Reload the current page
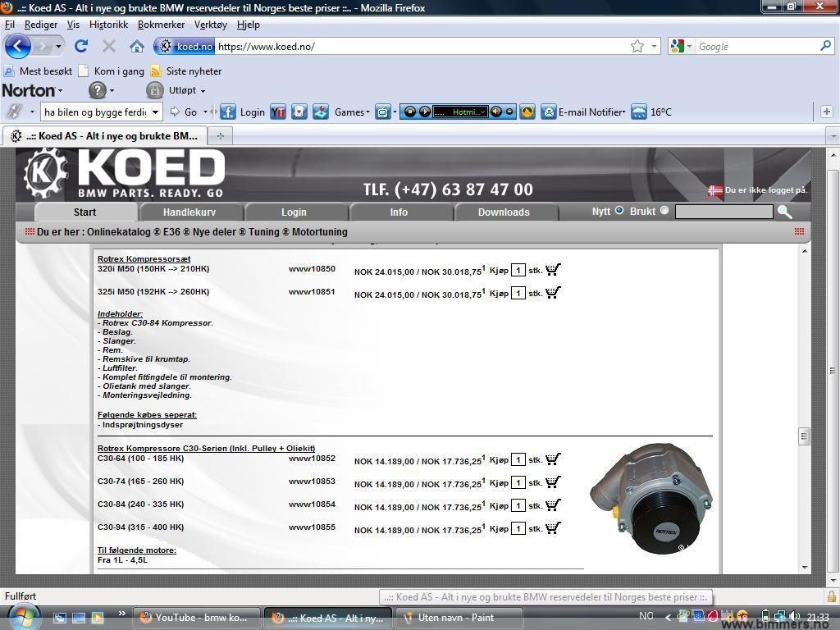The image size is (840, 630). [81, 46]
